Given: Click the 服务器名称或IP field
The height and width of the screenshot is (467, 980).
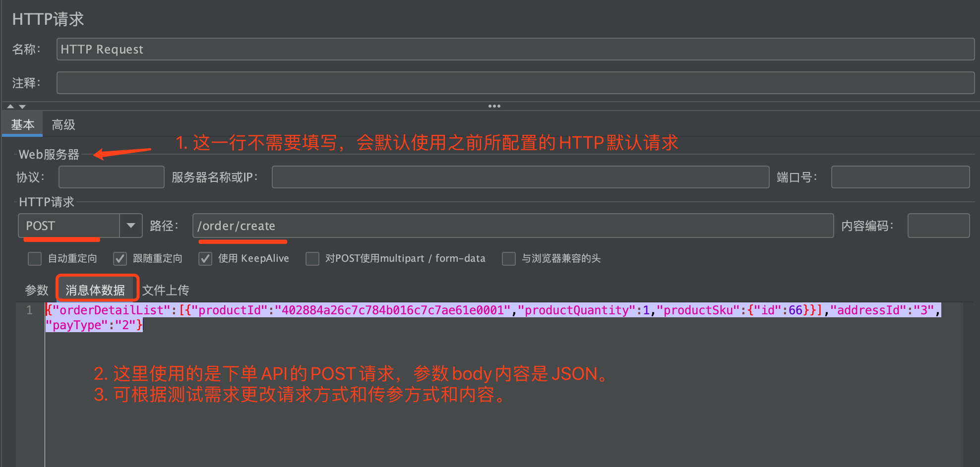Looking at the screenshot, I should tap(521, 177).
